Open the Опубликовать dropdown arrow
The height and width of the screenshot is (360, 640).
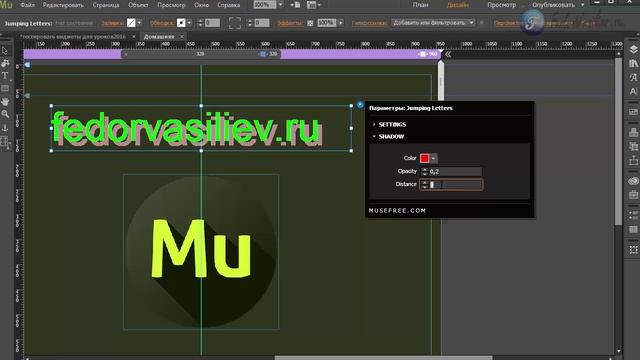582,5
